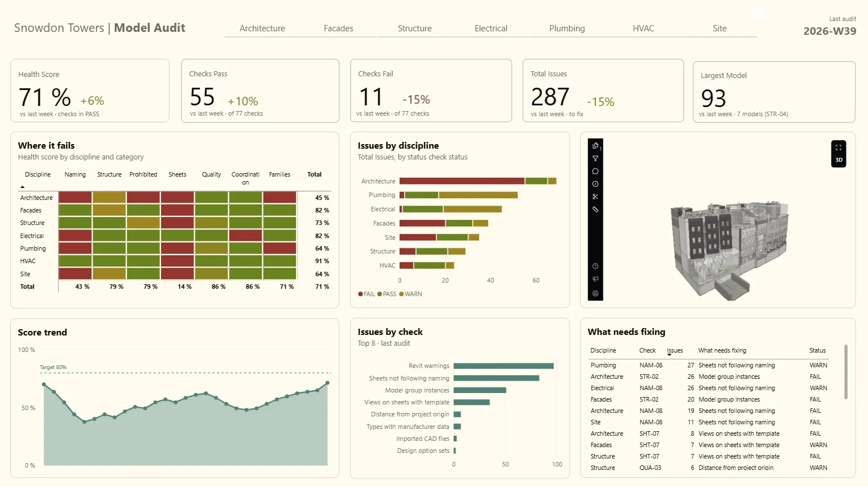868x487 pixels.
Task: Switch to the Architecture tab
Action: 262,28
